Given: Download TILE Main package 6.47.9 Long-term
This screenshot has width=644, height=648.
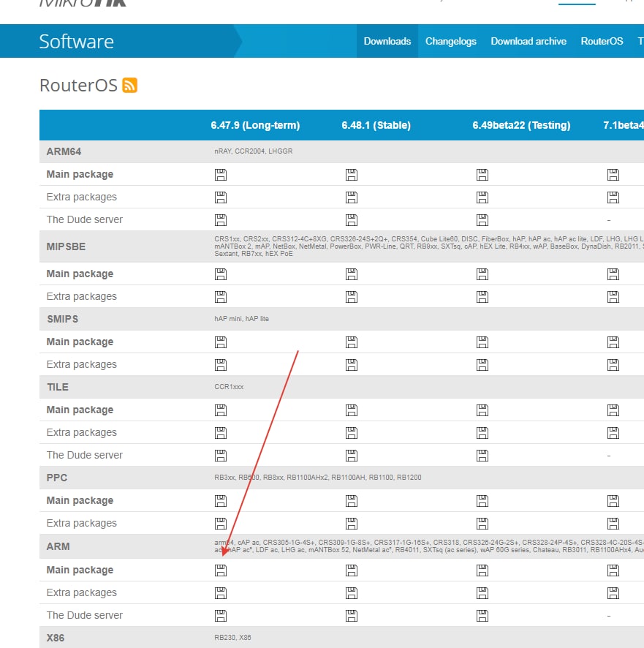Looking at the screenshot, I should pyautogui.click(x=221, y=410).
